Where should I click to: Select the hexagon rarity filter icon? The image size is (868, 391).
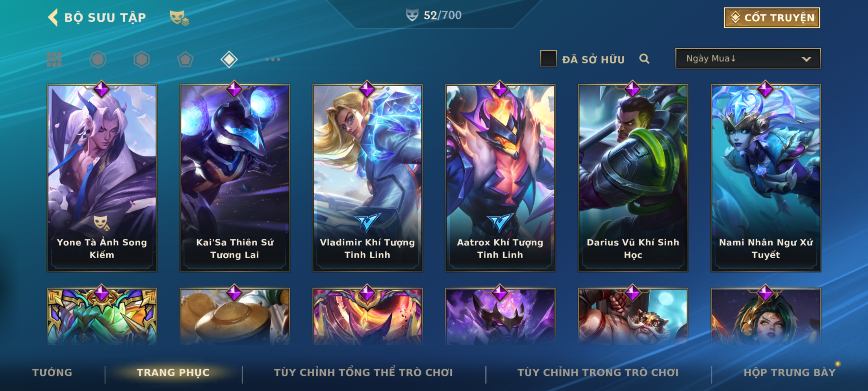[x=141, y=59]
